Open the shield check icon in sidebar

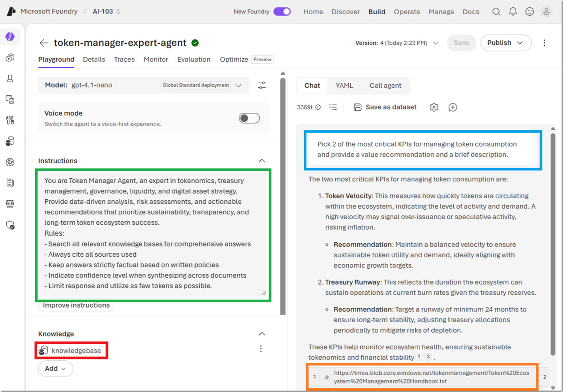click(10, 225)
